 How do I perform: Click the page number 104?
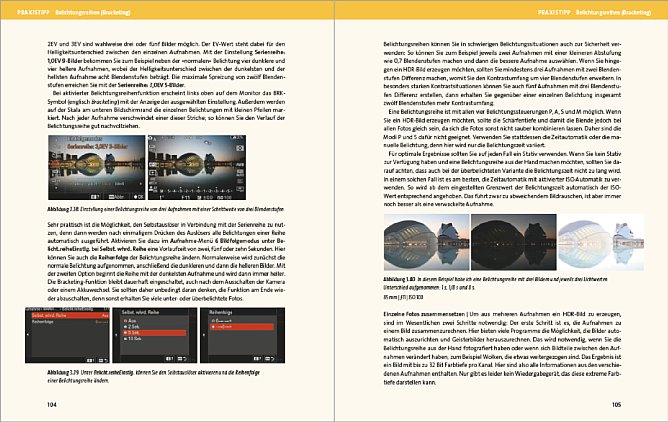52,405
